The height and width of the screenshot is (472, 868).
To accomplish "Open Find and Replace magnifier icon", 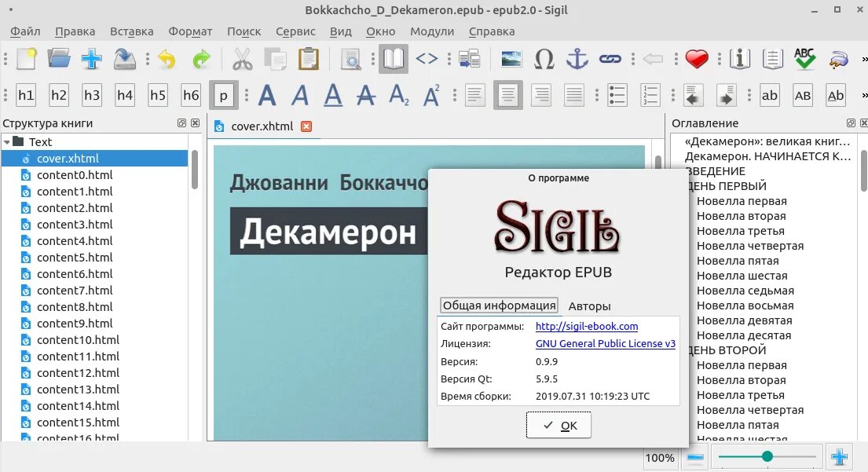I will (350, 59).
